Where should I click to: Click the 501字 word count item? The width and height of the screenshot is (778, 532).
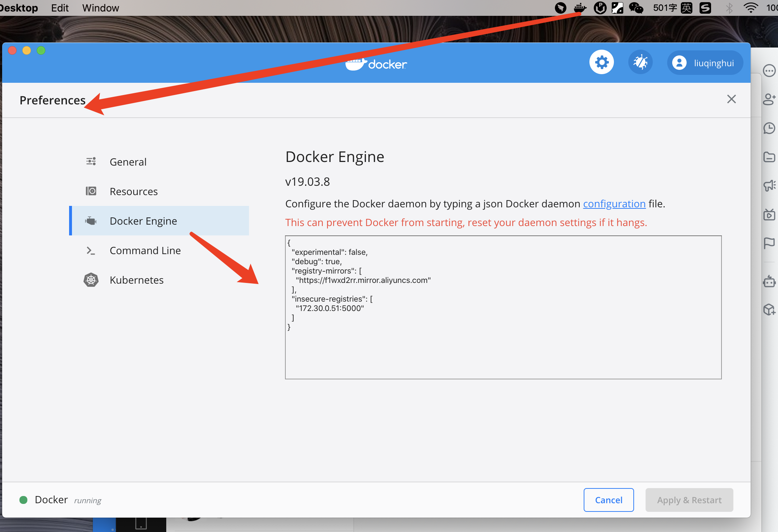click(x=665, y=8)
